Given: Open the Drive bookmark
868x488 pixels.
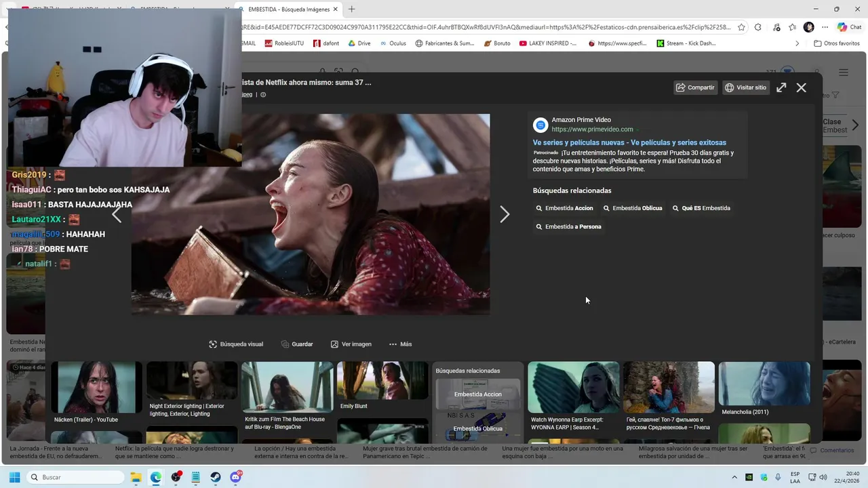Looking at the screenshot, I should point(359,43).
